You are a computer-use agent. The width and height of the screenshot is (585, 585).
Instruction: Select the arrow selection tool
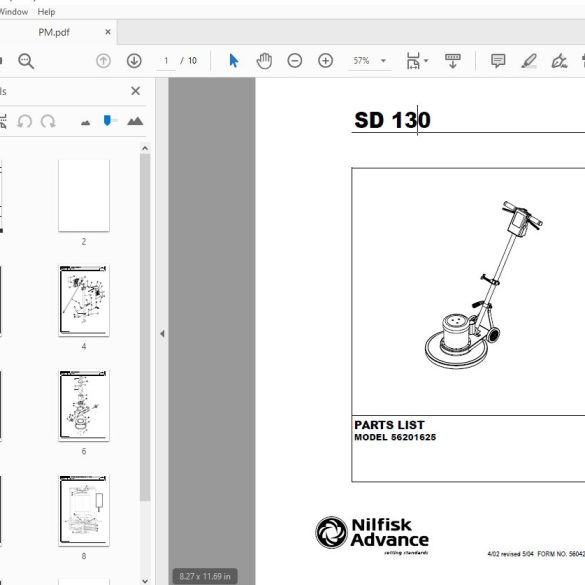coord(234,61)
